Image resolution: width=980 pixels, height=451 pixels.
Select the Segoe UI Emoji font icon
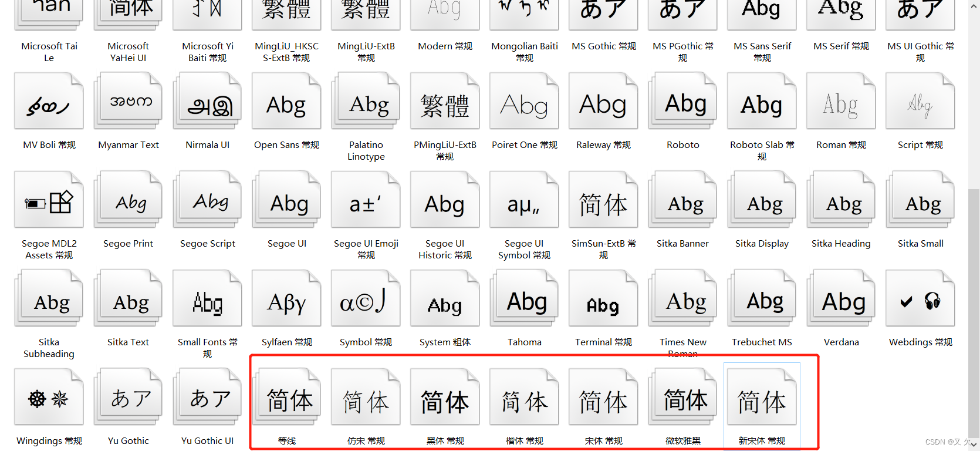pos(366,199)
